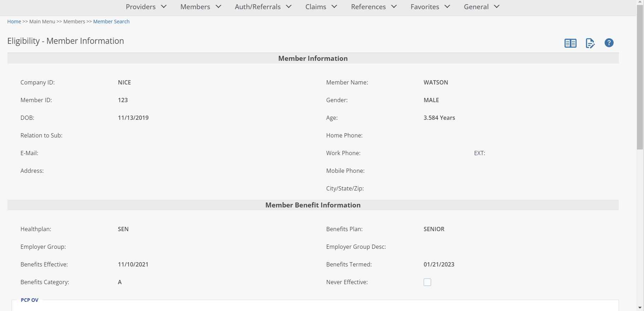
Task: Click the PCP OV section label
Action: [30, 300]
